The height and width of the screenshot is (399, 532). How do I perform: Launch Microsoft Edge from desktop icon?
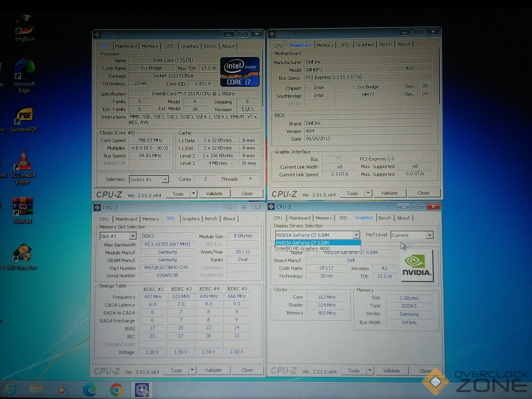[x=24, y=76]
